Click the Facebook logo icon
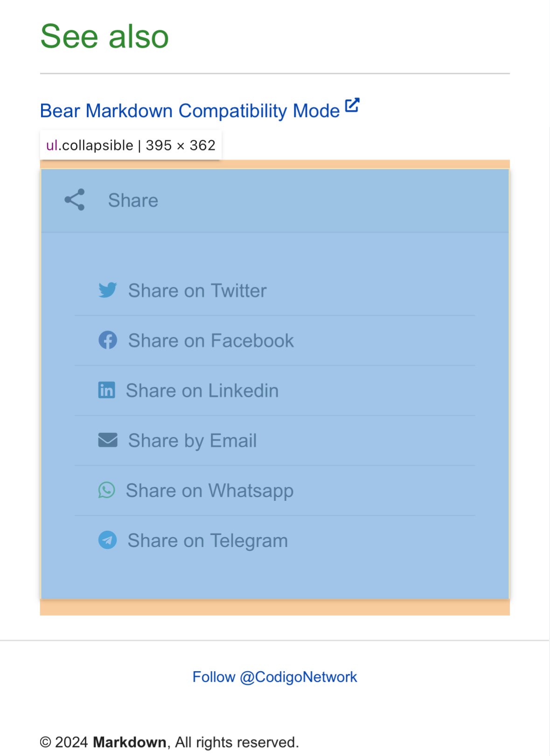The height and width of the screenshot is (756, 550). click(x=108, y=340)
